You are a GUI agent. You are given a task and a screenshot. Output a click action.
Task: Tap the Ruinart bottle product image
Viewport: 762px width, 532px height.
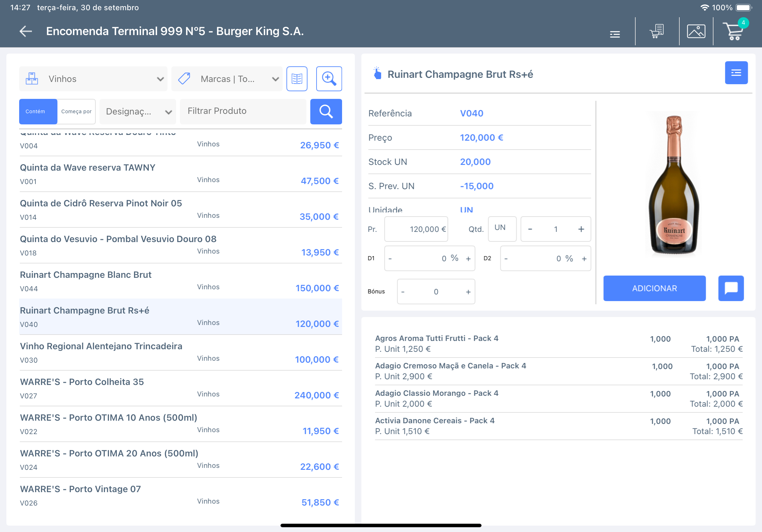click(x=674, y=184)
